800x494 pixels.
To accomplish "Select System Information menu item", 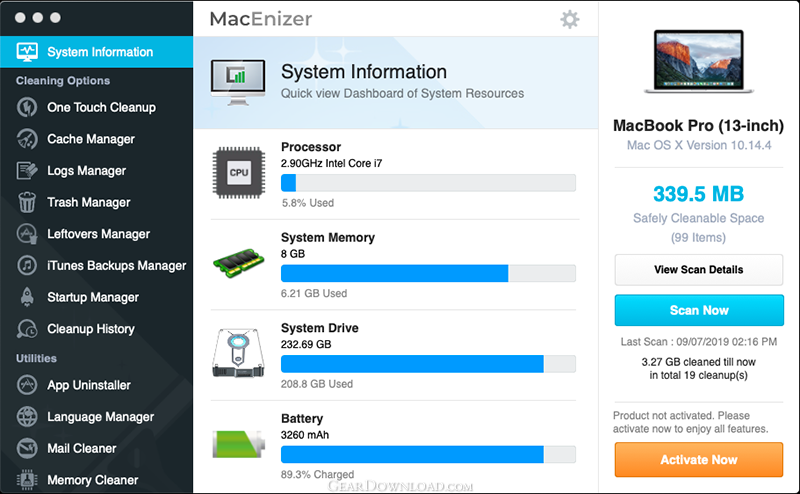I will click(x=96, y=52).
